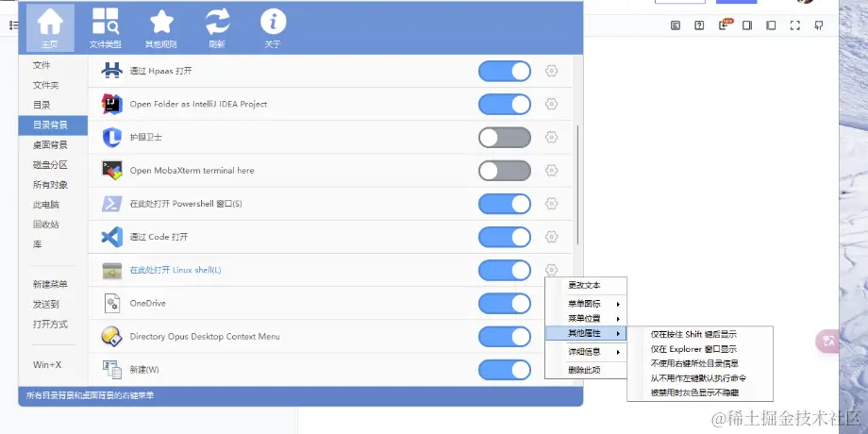Click the 刷新 refresh icon
Viewport: 868px width, 434px height.
(217, 28)
